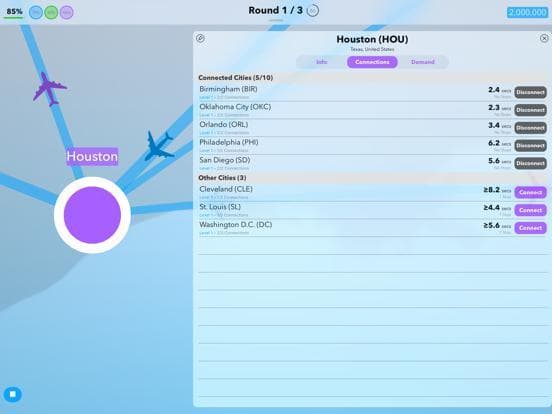Viewport: 552px width, 414px height.
Task: Click the pin icon in Houston panel header
Action: (200, 38)
